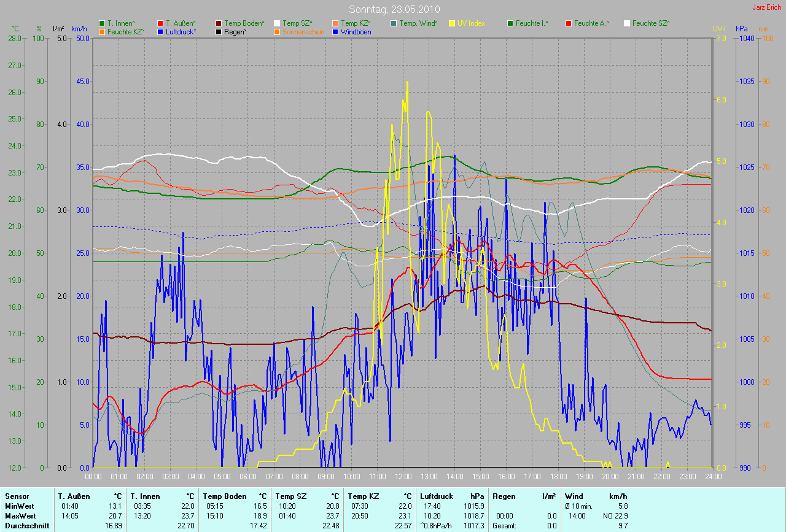Click the blue Luftdruck legend swatch
786x532 pixels.
pyautogui.click(x=160, y=31)
